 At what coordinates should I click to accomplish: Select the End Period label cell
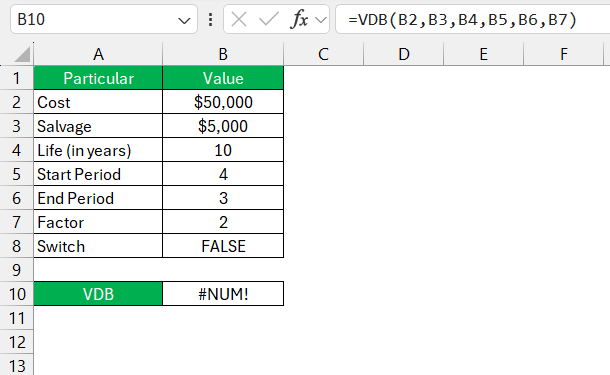pyautogui.click(x=98, y=198)
